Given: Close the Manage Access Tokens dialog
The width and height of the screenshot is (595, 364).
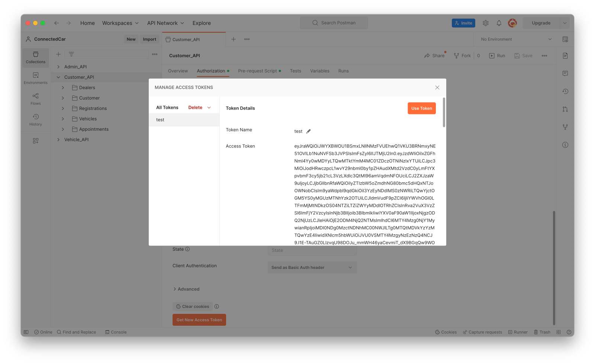Looking at the screenshot, I should pos(437,88).
